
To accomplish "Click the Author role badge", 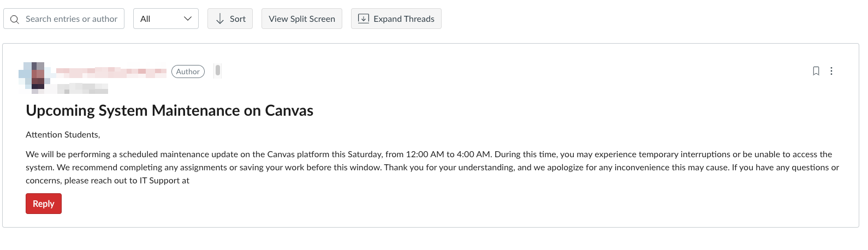I will (188, 72).
